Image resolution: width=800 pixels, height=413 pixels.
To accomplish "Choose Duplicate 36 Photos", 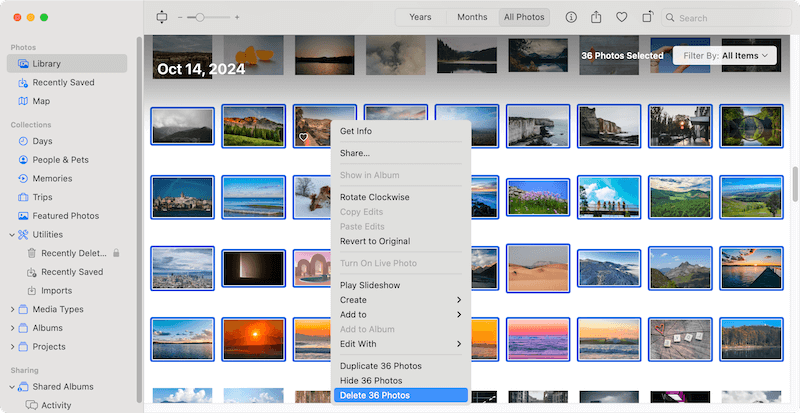I will pos(401,366).
